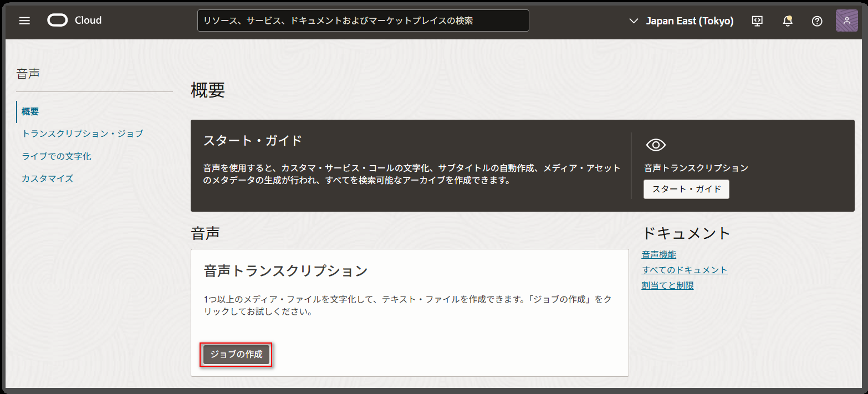The height and width of the screenshot is (394, 868).
Task: Click the スタート・ガイド button
Action: (686, 189)
